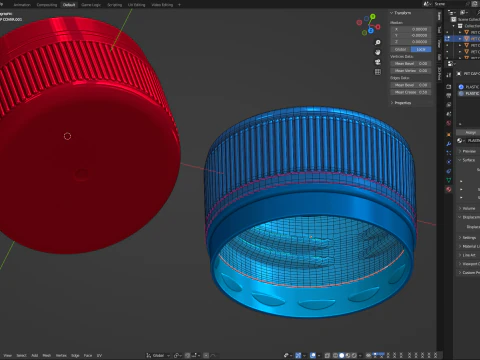Viewport: 480px width, 360px height.
Task: Select Local transform space button
Action: [x=421, y=49]
